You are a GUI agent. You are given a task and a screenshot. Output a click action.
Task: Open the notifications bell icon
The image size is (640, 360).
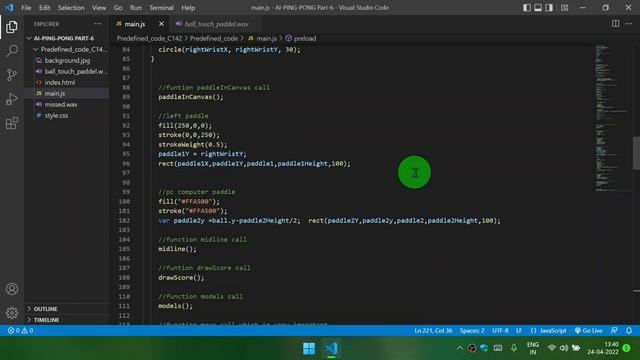coord(629,331)
